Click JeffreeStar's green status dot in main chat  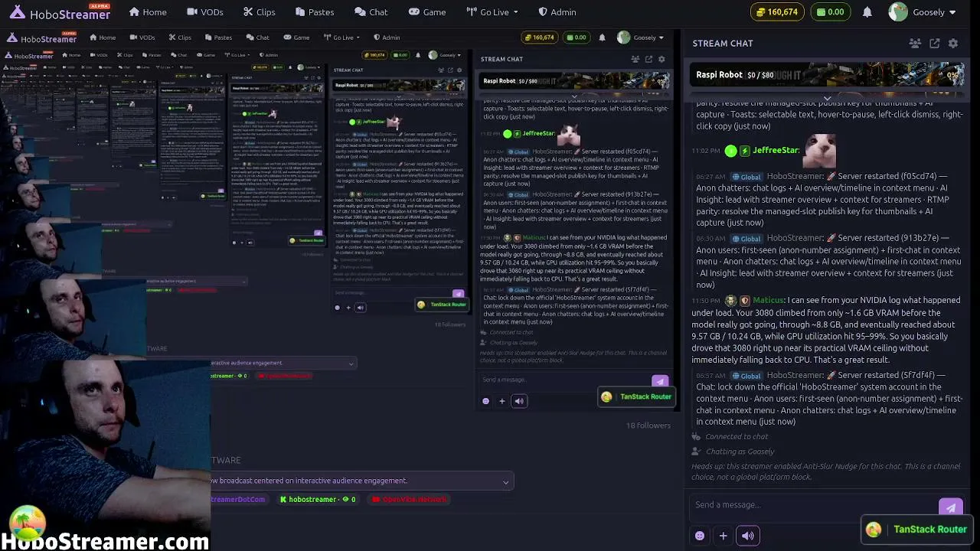pos(730,151)
